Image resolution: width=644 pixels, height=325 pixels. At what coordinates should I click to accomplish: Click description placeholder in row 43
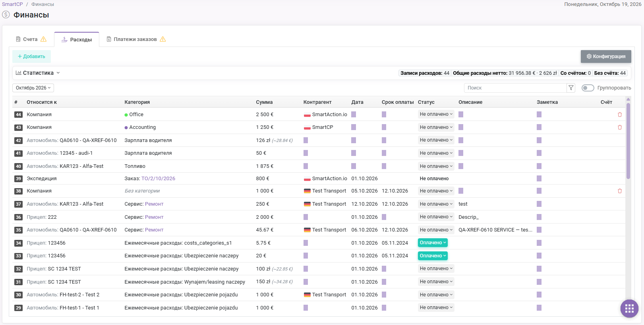(461, 127)
